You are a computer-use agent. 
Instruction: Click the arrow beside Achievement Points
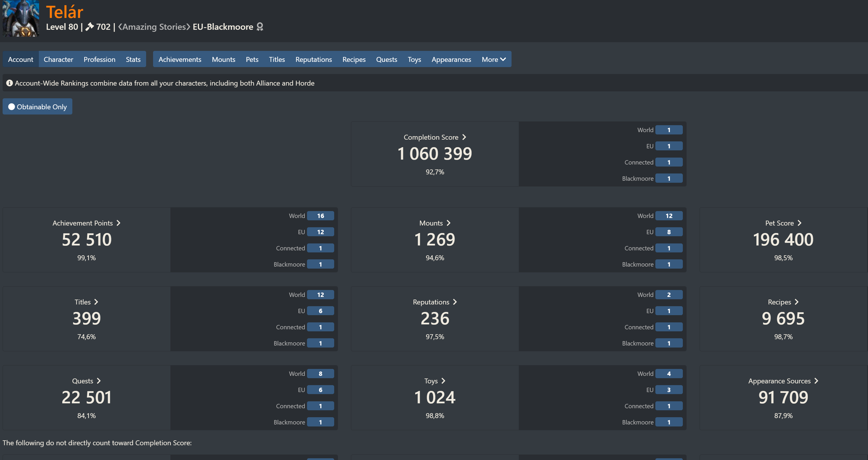pos(118,223)
